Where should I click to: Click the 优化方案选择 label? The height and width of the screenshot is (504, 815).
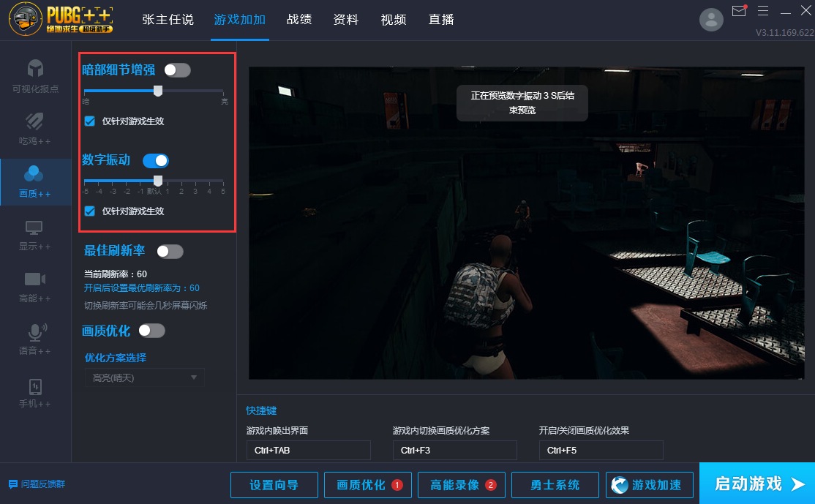[116, 358]
